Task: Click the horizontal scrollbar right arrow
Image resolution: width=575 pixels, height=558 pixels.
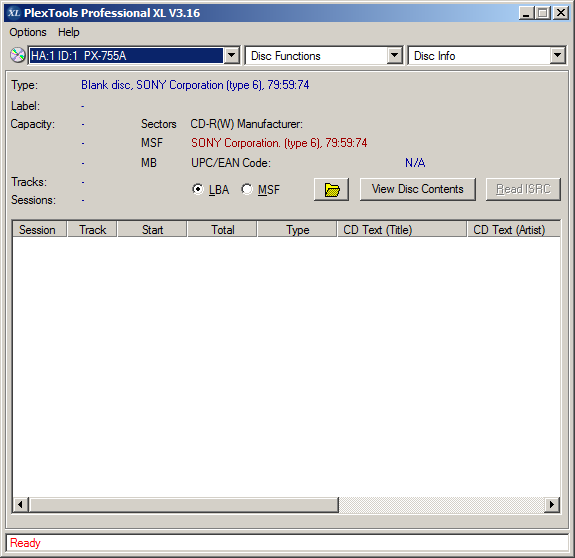Action: [552, 505]
